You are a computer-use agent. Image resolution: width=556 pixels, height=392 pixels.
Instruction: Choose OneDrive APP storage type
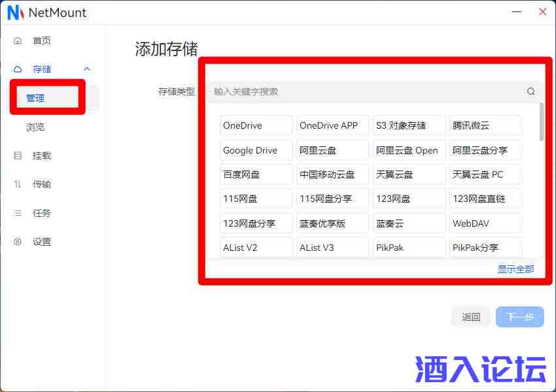pos(332,125)
